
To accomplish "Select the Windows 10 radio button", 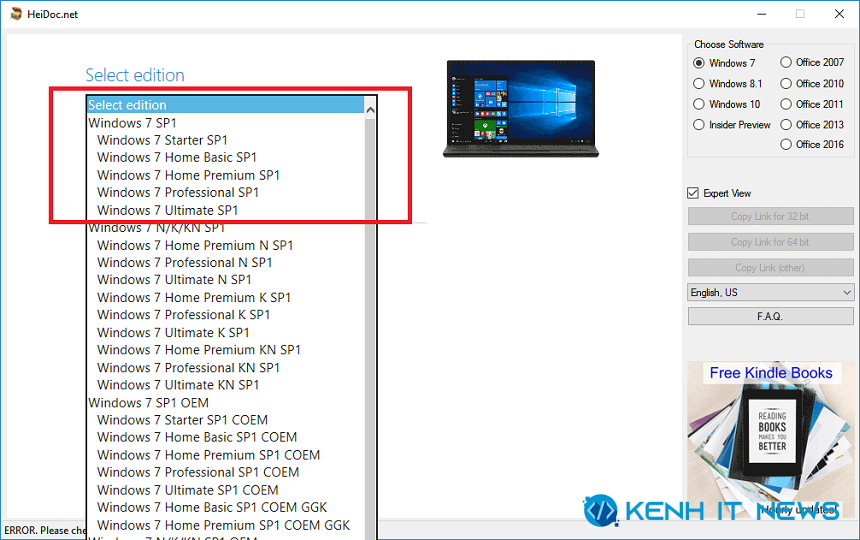I will tap(698, 104).
